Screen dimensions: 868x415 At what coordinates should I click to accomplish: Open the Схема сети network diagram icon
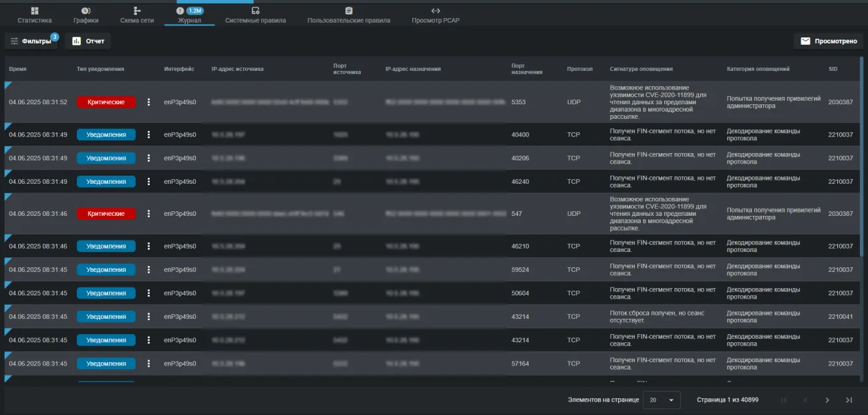[137, 11]
